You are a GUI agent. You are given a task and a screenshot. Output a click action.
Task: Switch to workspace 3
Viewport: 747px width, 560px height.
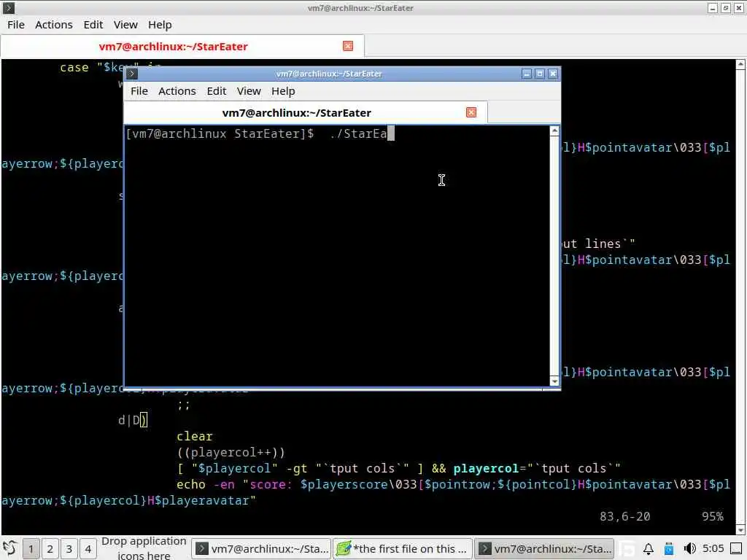point(69,549)
